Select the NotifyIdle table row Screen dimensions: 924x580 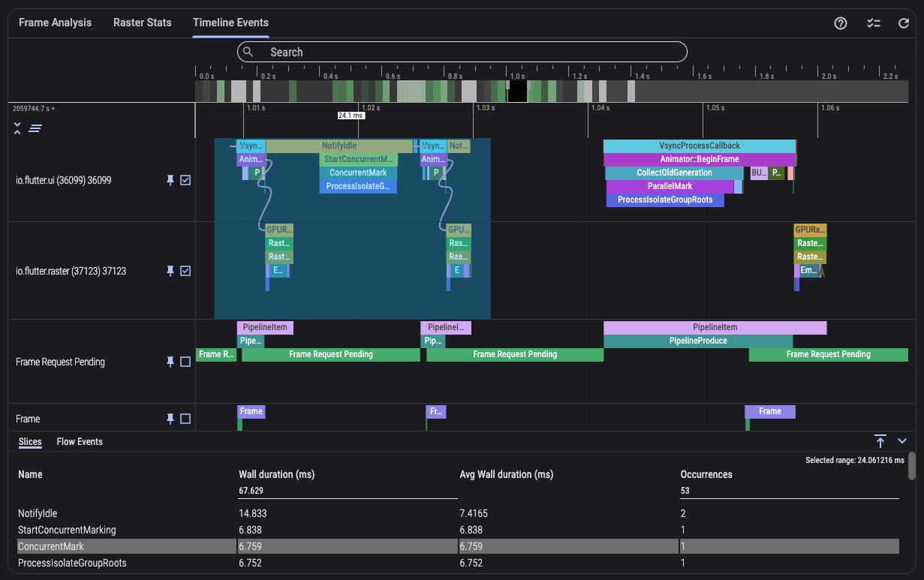(x=458, y=514)
